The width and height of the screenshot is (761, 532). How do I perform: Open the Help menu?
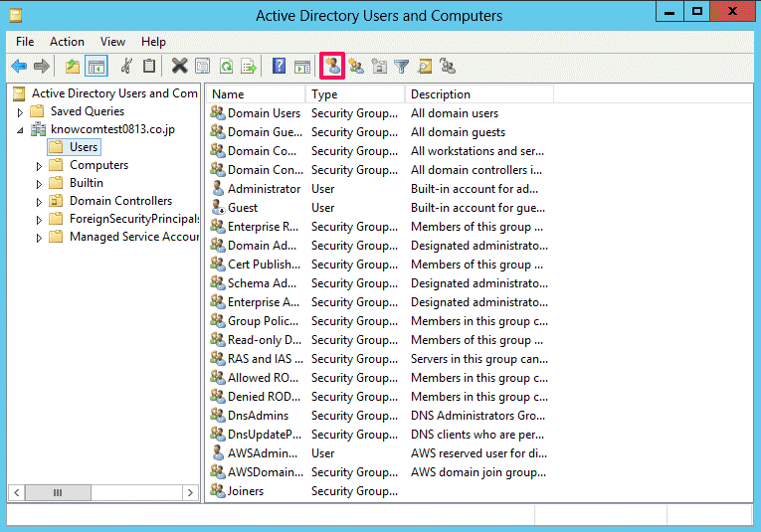coord(153,42)
